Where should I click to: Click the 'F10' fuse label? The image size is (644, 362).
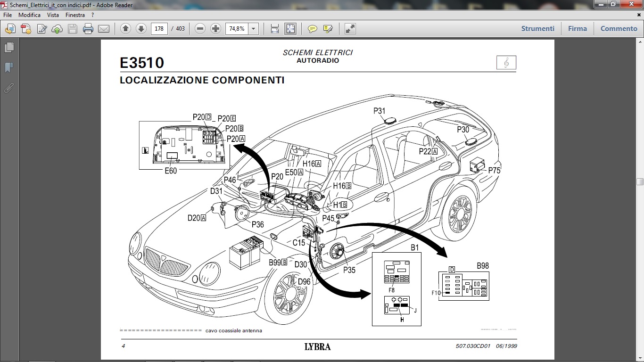point(436,293)
